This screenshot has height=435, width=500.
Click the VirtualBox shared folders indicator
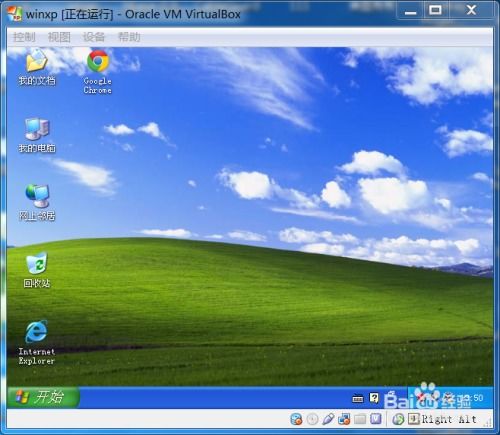pos(360,419)
